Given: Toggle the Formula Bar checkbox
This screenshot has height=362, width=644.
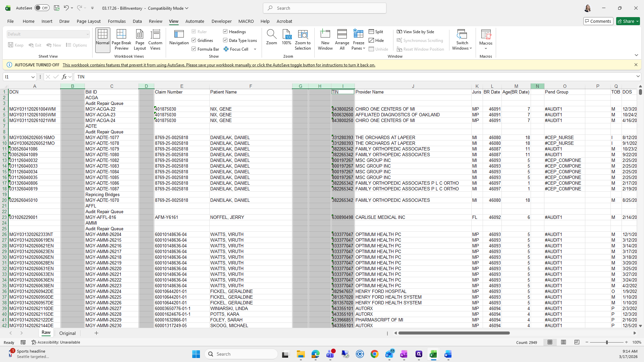Looking at the screenshot, I should tap(194, 49).
